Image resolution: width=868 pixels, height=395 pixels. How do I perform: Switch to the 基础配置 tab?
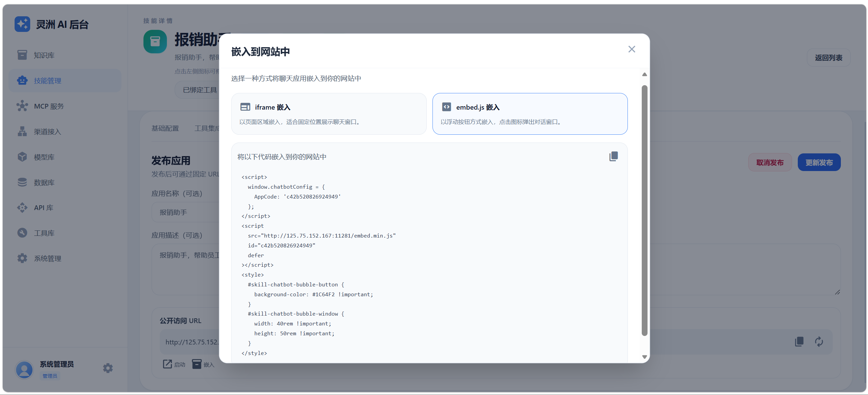165,128
